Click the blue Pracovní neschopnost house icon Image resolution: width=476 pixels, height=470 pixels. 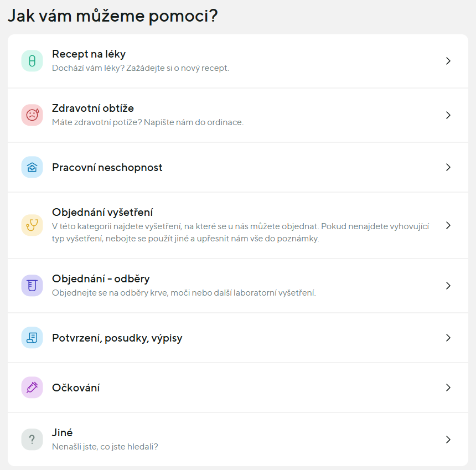pyautogui.click(x=32, y=167)
